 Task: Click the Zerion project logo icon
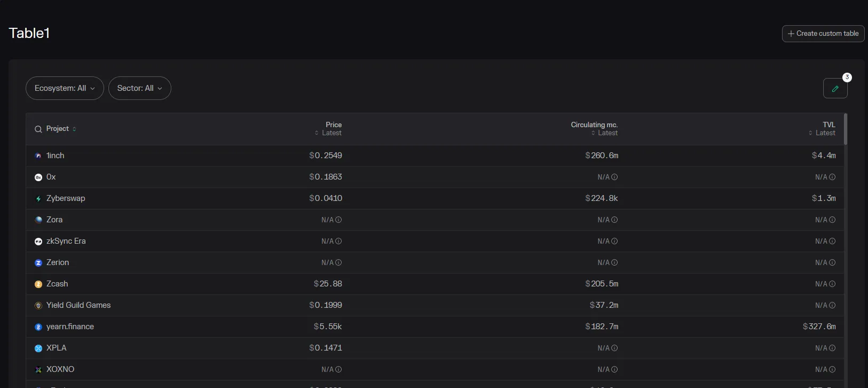(x=38, y=263)
